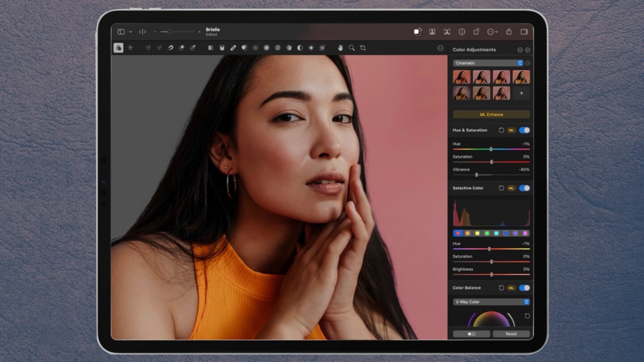
Task: Open the Rotate image tool
Action: (x=475, y=32)
